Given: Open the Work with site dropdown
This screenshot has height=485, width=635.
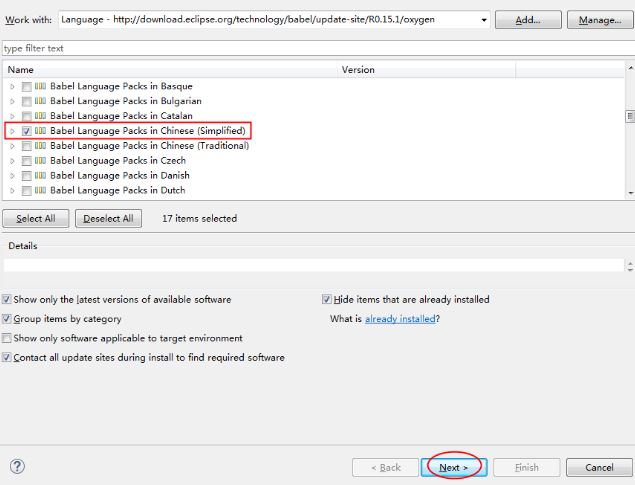Looking at the screenshot, I should point(484,20).
